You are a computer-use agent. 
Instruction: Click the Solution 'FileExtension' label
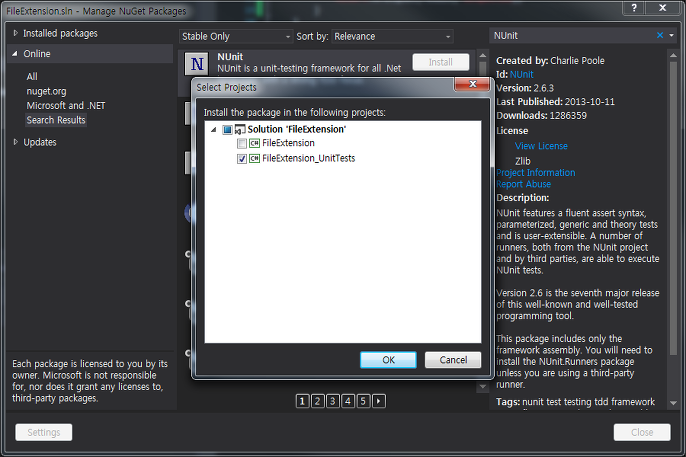[297, 129]
